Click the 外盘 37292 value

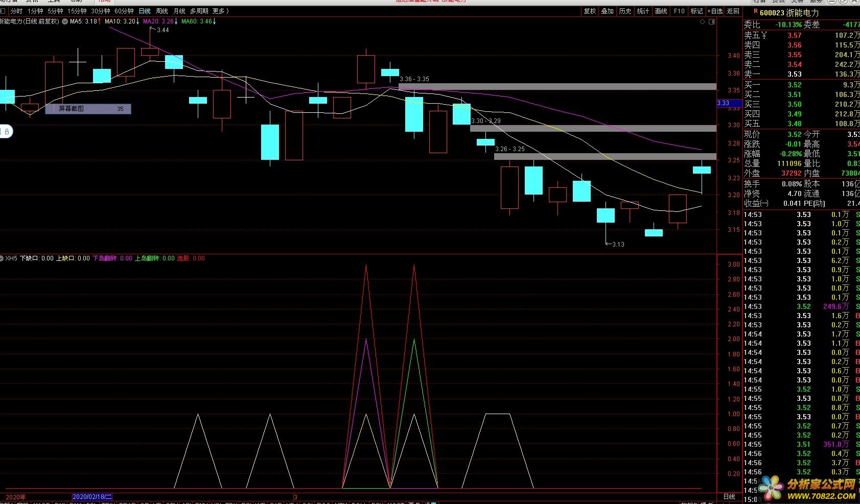791,173
